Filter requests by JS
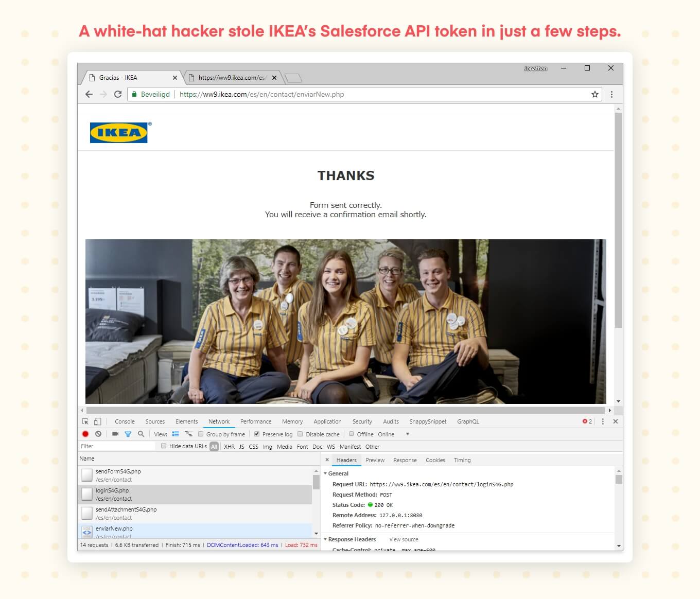Screen dimensions: 700x599 click(x=241, y=447)
